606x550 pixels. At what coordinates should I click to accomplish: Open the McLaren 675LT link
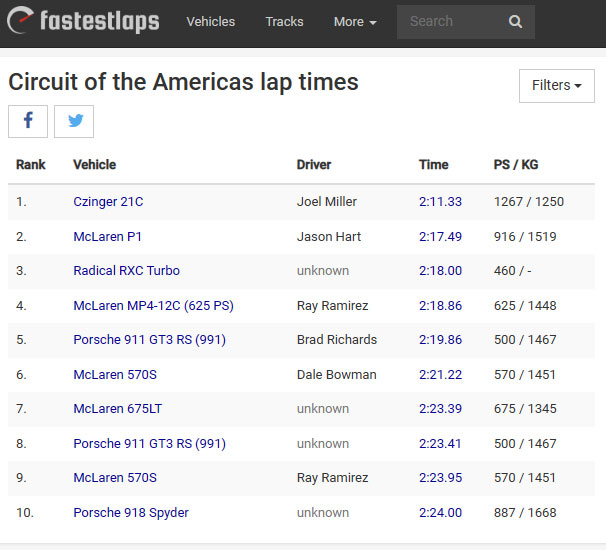pyautogui.click(x=117, y=409)
